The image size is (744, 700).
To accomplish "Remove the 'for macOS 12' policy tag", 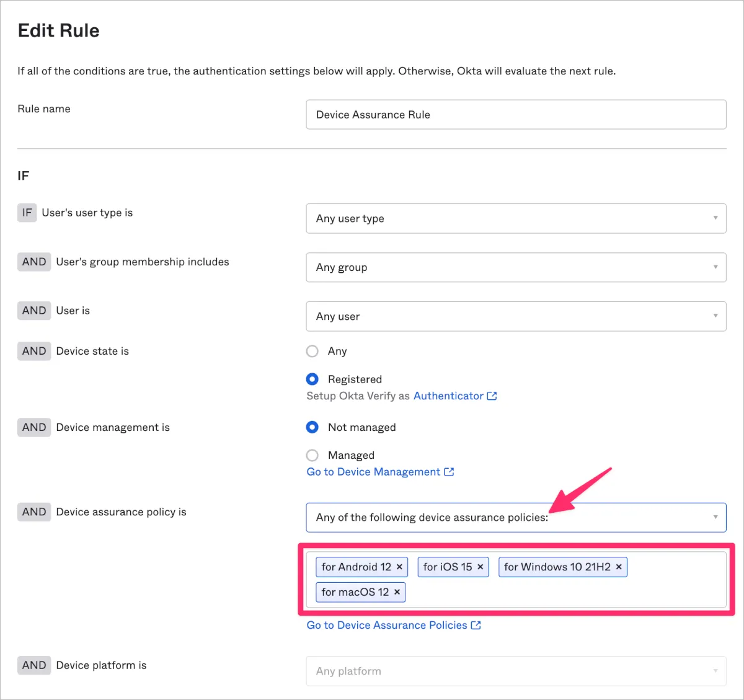I will coord(397,592).
